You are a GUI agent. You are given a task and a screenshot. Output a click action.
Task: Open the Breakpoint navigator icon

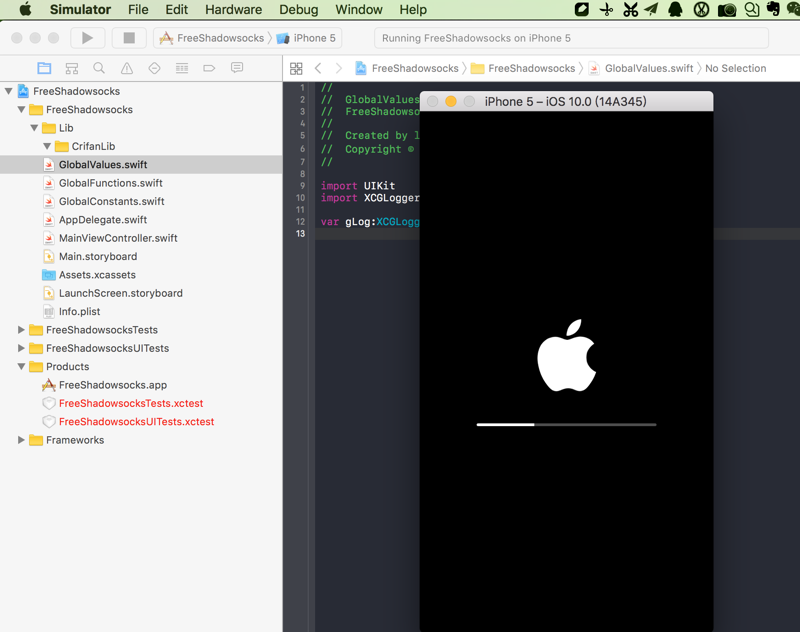pos(209,68)
